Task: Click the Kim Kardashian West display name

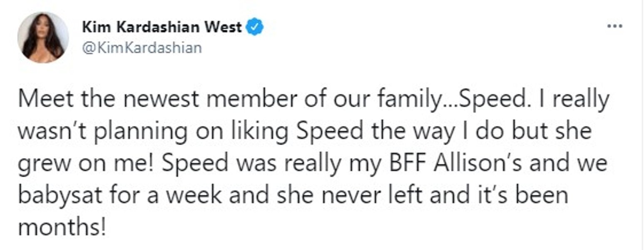Action: click(162, 27)
